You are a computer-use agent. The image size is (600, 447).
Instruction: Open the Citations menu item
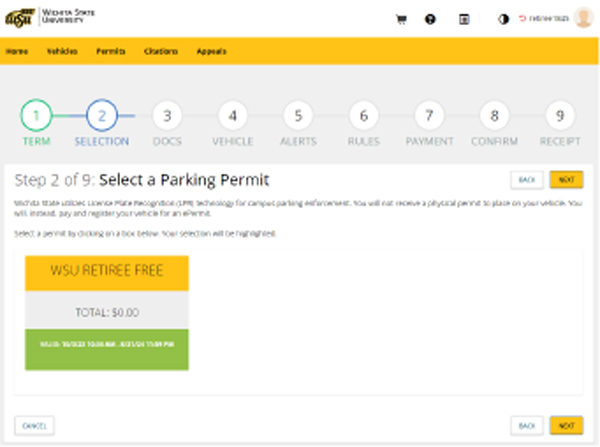point(161,51)
